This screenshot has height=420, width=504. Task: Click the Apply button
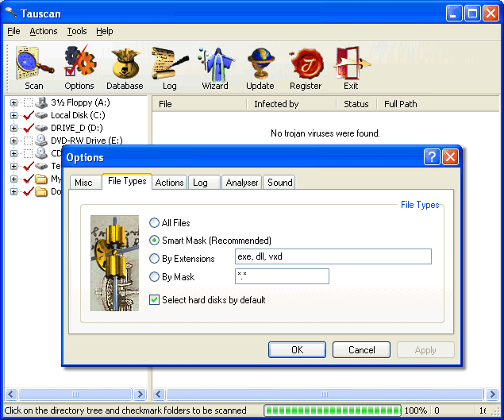[425, 349]
